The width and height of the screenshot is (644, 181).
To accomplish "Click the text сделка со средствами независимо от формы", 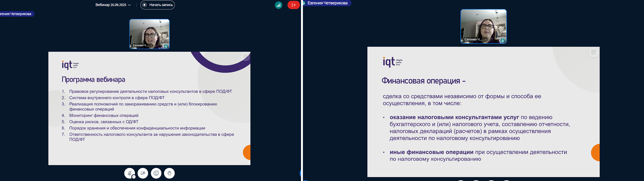I will click(462, 100).
